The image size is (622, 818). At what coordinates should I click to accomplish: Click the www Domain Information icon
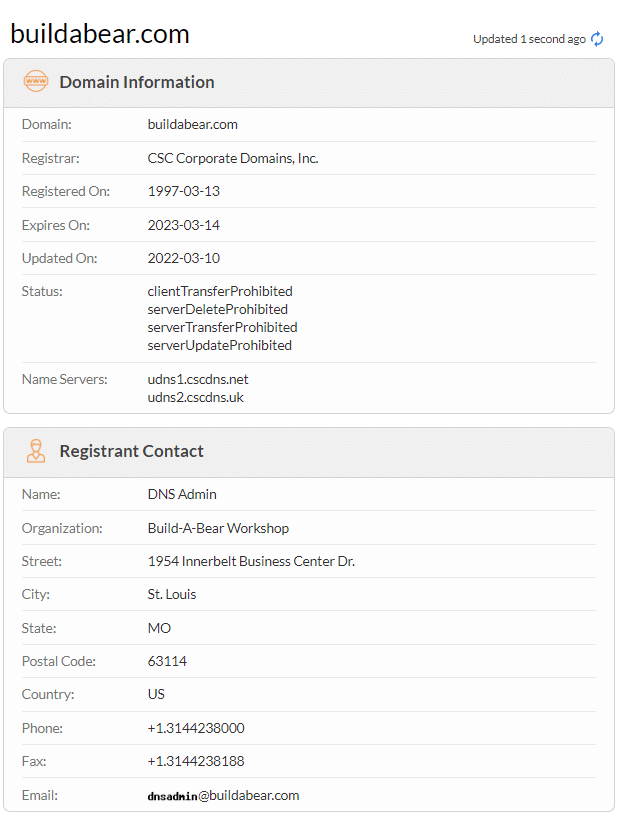pyautogui.click(x=36, y=82)
